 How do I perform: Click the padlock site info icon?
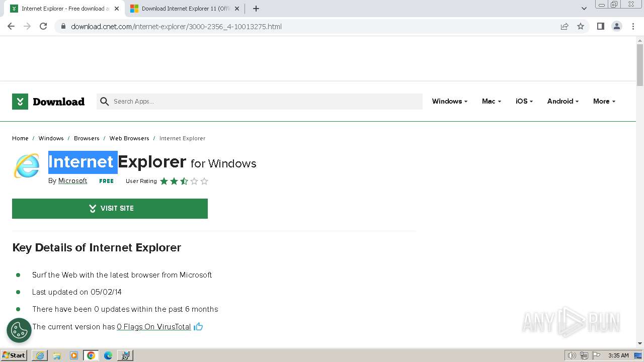(x=63, y=26)
